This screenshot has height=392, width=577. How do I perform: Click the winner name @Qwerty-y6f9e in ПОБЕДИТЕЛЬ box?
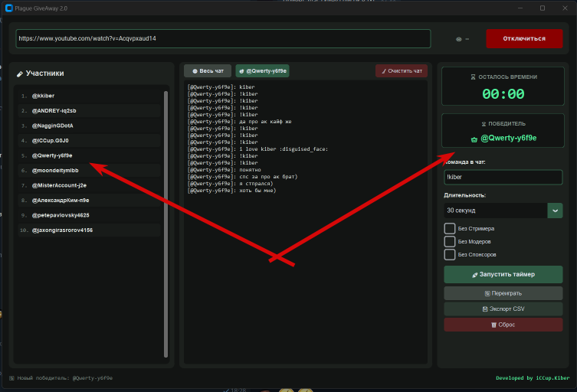[508, 139]
